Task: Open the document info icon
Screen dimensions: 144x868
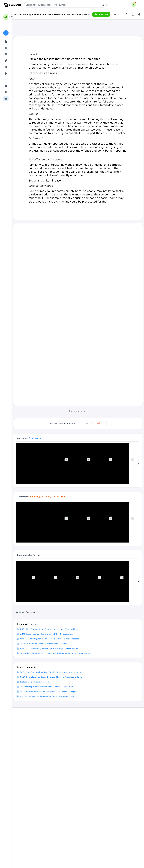Action: coord(139,14)
